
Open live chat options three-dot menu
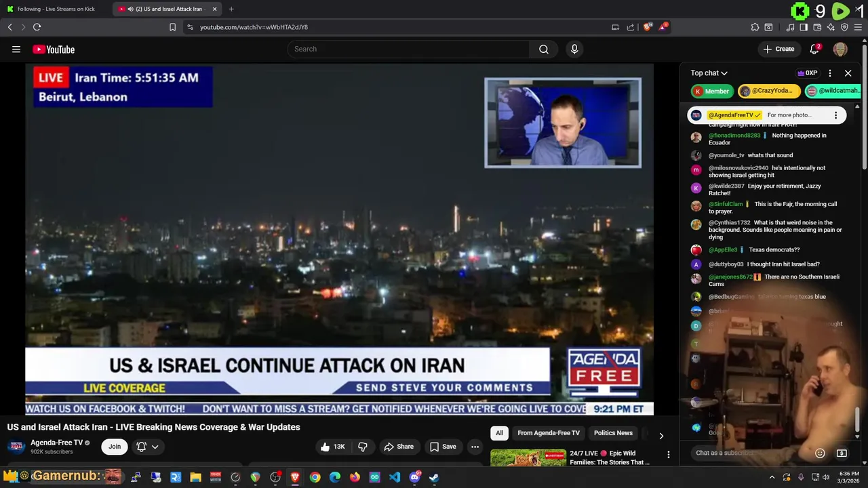(829, 73)
